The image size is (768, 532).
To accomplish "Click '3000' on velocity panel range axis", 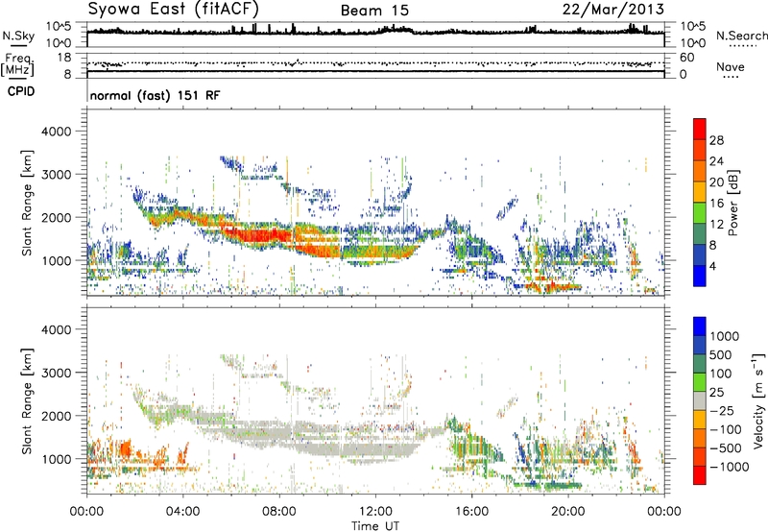I will click(57, 373).
